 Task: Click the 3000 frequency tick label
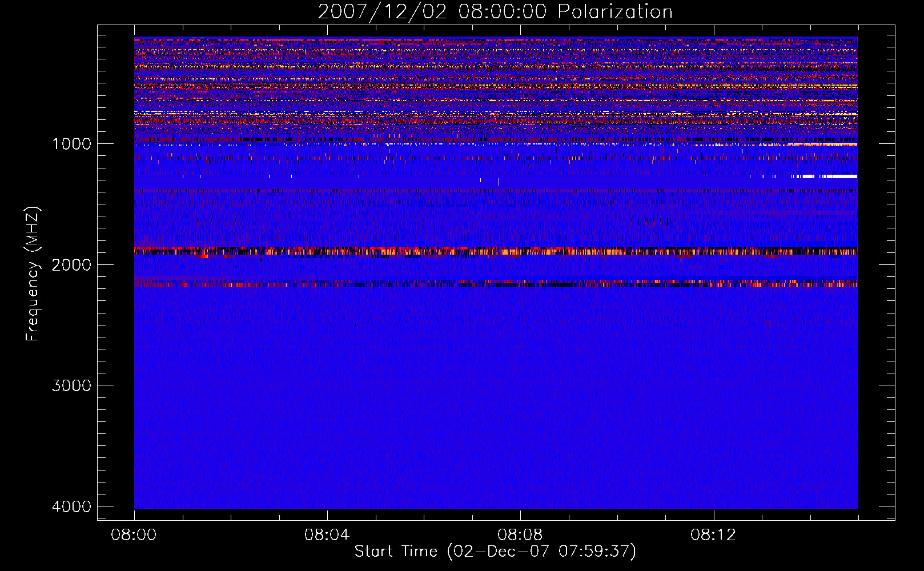71,385
